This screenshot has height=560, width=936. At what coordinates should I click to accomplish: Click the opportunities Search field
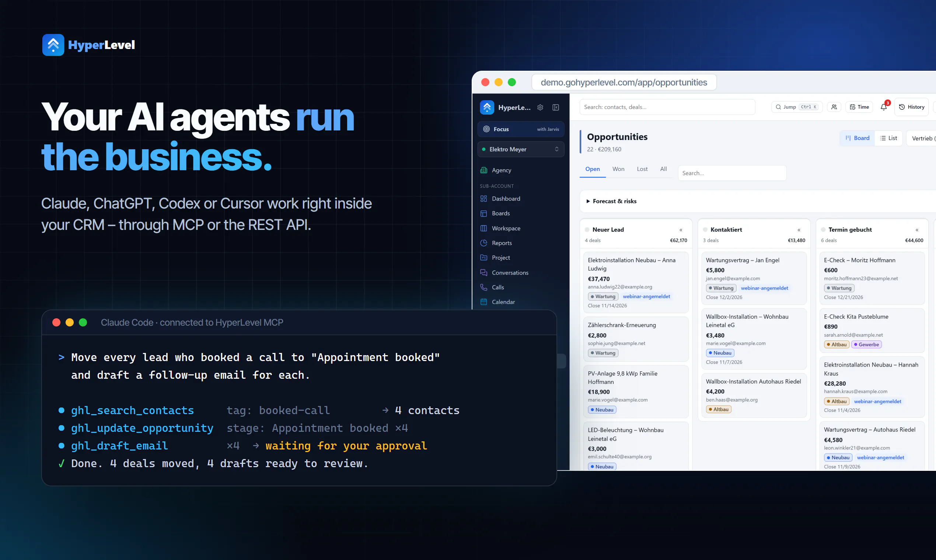point(732,173)
